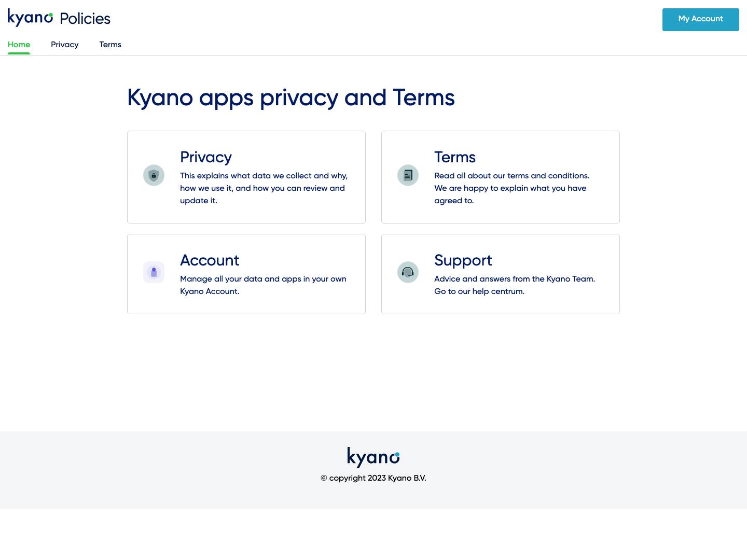Click the kyano logo in the header
The height and width of the screenshot is (560, 747).
click(30, 17)
